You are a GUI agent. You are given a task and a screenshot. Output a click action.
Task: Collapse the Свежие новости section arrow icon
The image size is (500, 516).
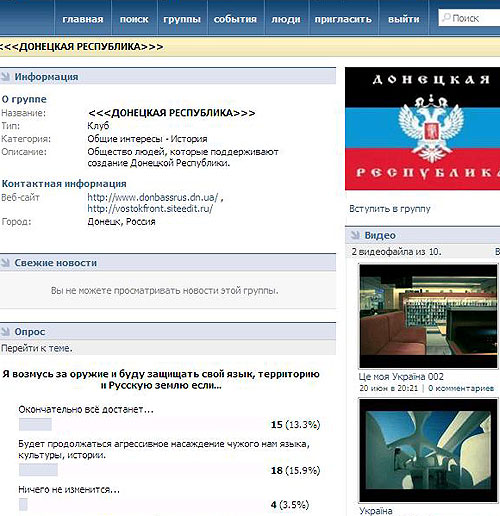coord(6,263)
